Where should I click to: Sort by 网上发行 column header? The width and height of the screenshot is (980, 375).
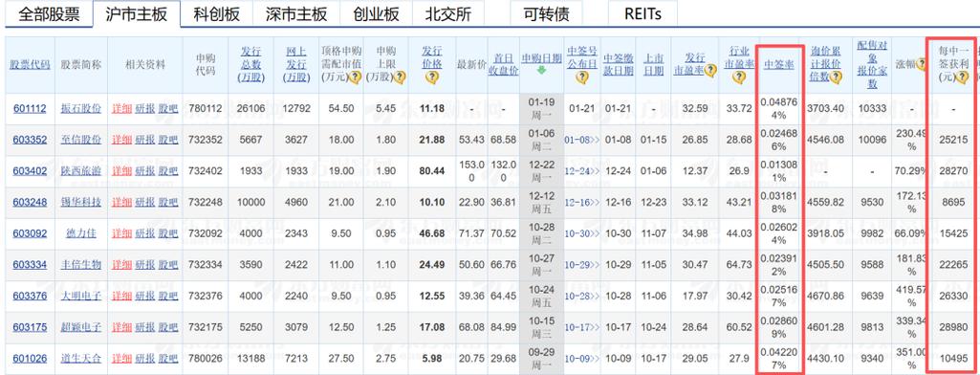295,64
